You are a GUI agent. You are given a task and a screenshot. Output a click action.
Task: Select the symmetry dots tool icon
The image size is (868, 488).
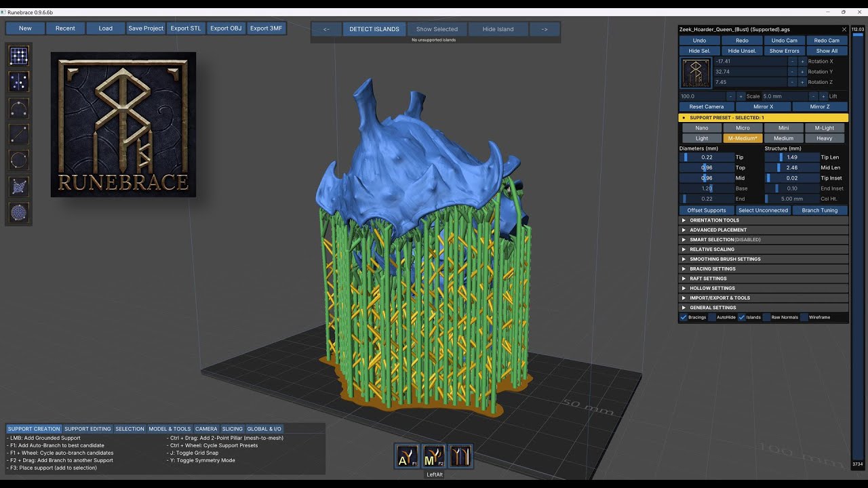pyautogui.click(x=19, y=82)
